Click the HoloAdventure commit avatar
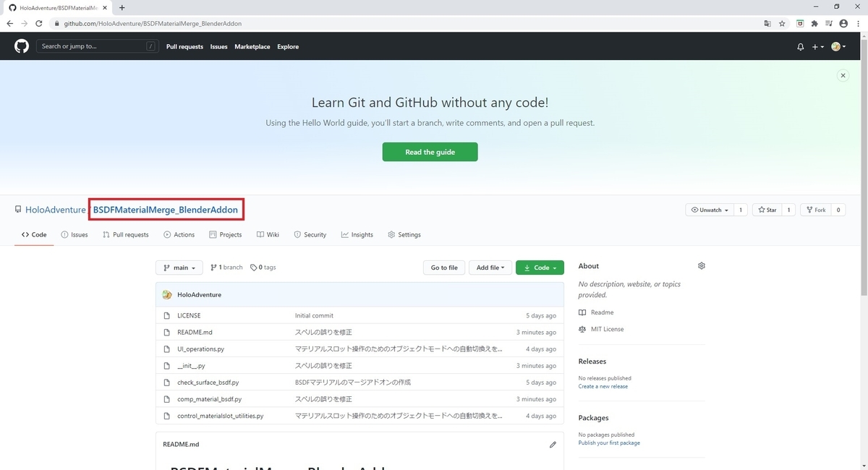The height and width of the screenshot is (470, 868). pos(167,295)
